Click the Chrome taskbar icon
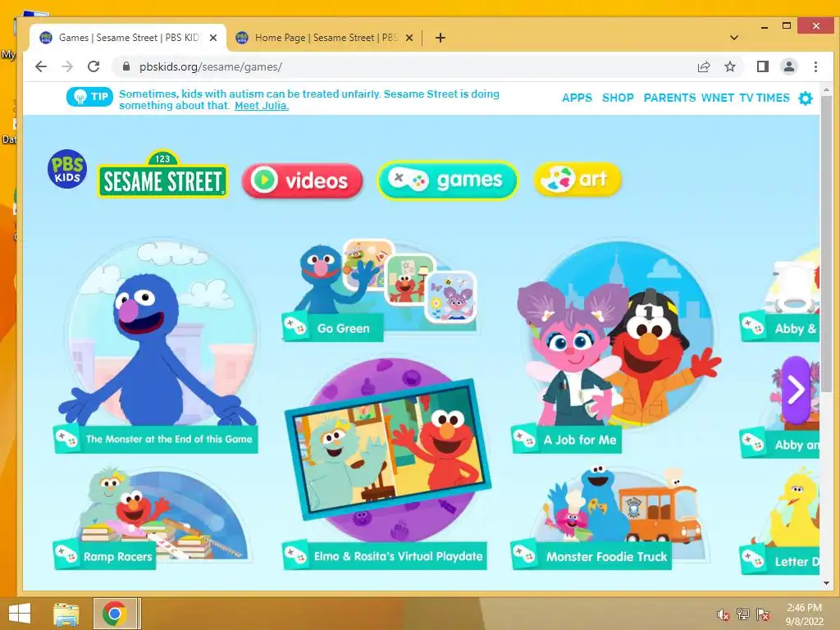The width and height of the screenshot is (840, 630). click(x=115, y=614)
